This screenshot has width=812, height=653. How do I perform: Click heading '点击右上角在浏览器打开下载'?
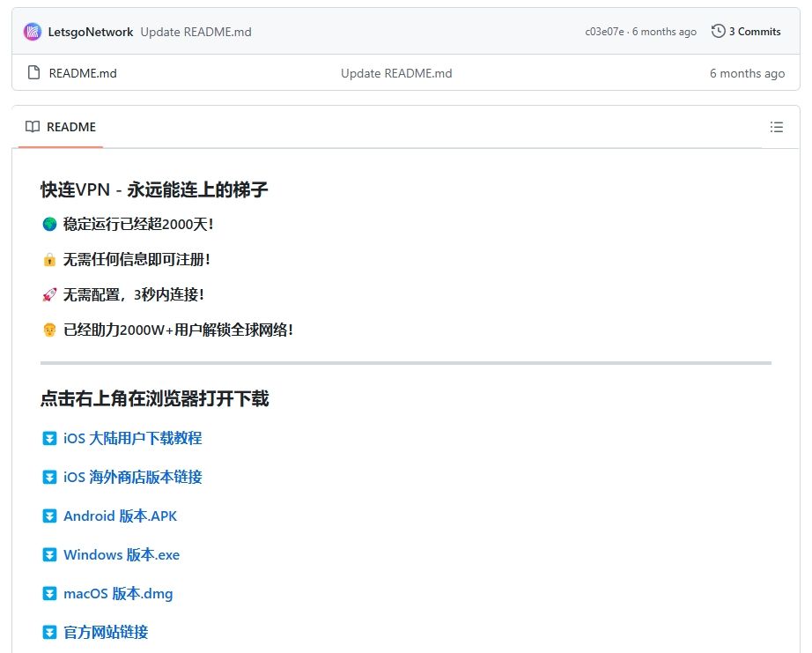[x=155, y=398]
